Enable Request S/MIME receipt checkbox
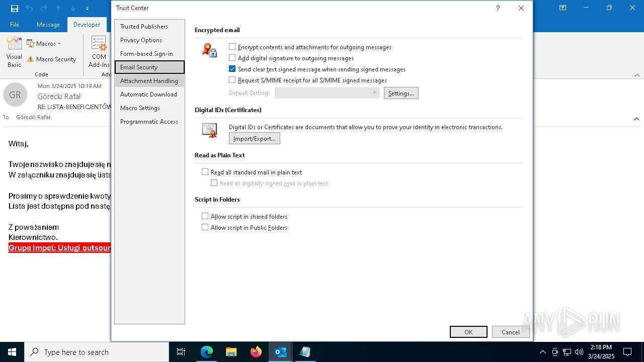Viewport: 644px width, 362px height. [232, 80]
